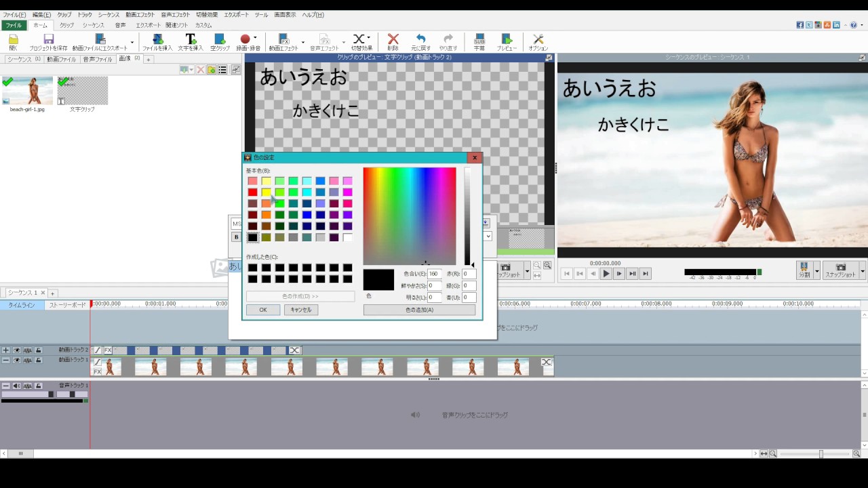Viewport: 868px width, 488px height.
Task: Click the green ファイル button
Action: pyautogui.click(x=14, y=25)
